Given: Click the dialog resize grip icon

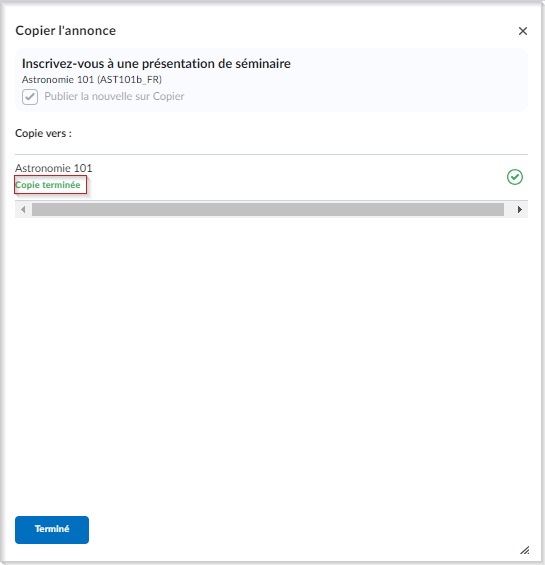Looking at the screenshot, I should pyautogui.click(x=524, y=550).
